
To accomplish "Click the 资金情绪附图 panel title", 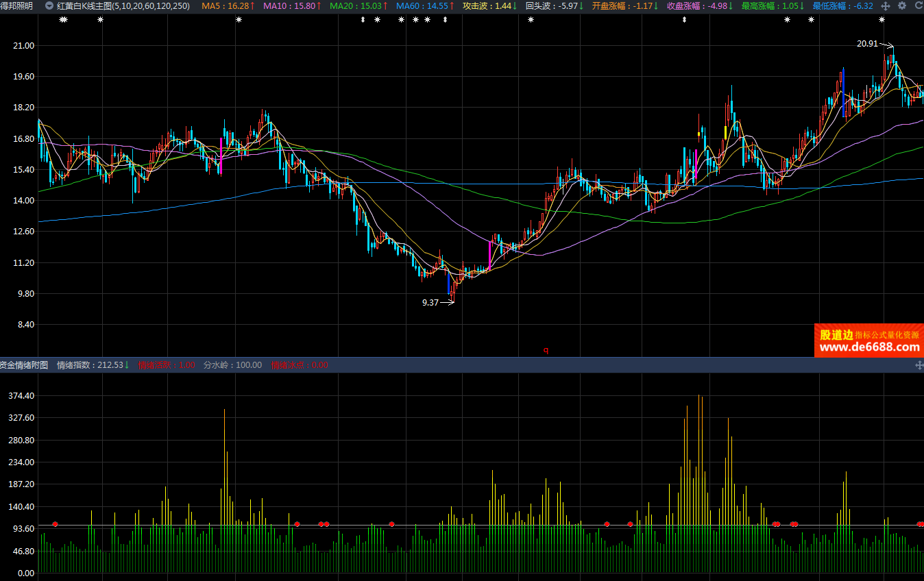I will [24, 365].
